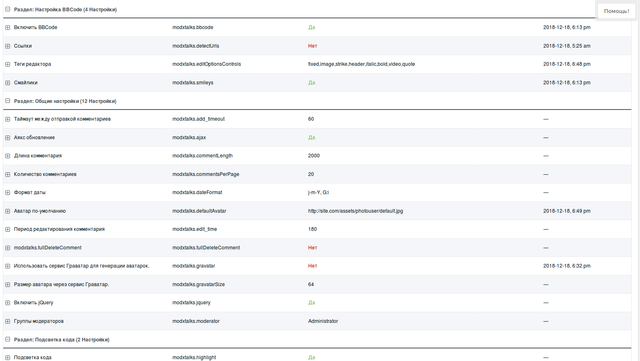This screenshot has height=361, width=640.
Task: Click the Включить jQuery setting name
Action: click(x=33, y=303)
